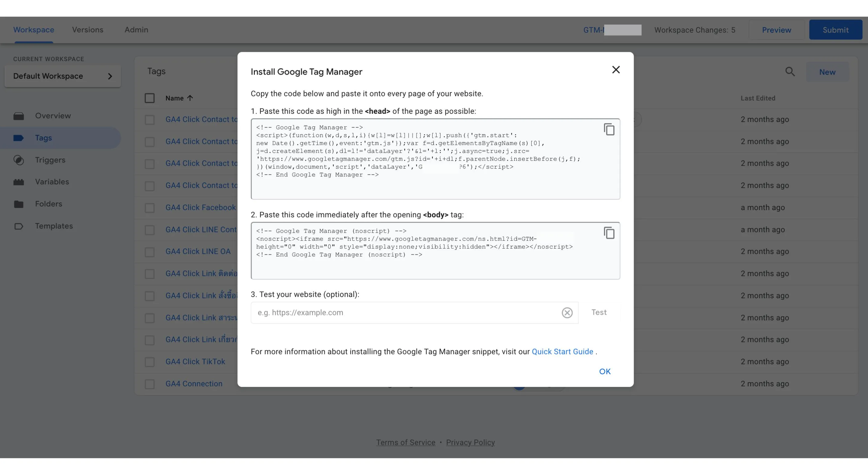This screenshot has height=475, width=868.
Task: Open the GA4 Click TikTok tag
Action: tap(195, 362)
